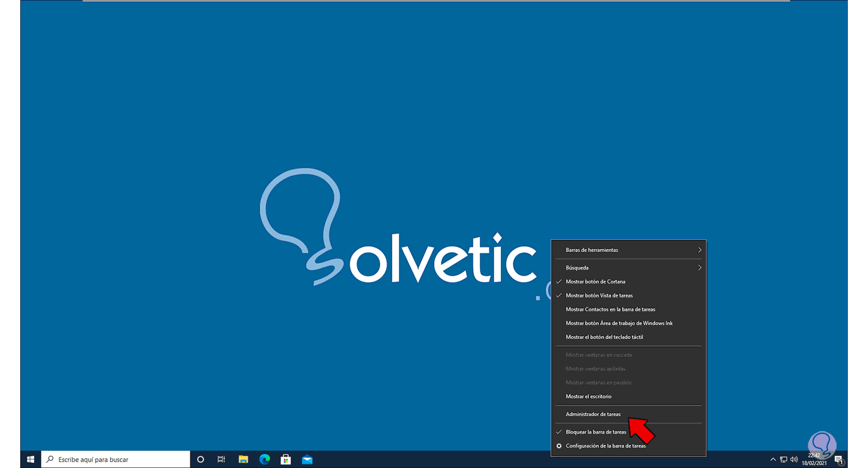Expand hidden icons in the system tray

pos(773,459)
